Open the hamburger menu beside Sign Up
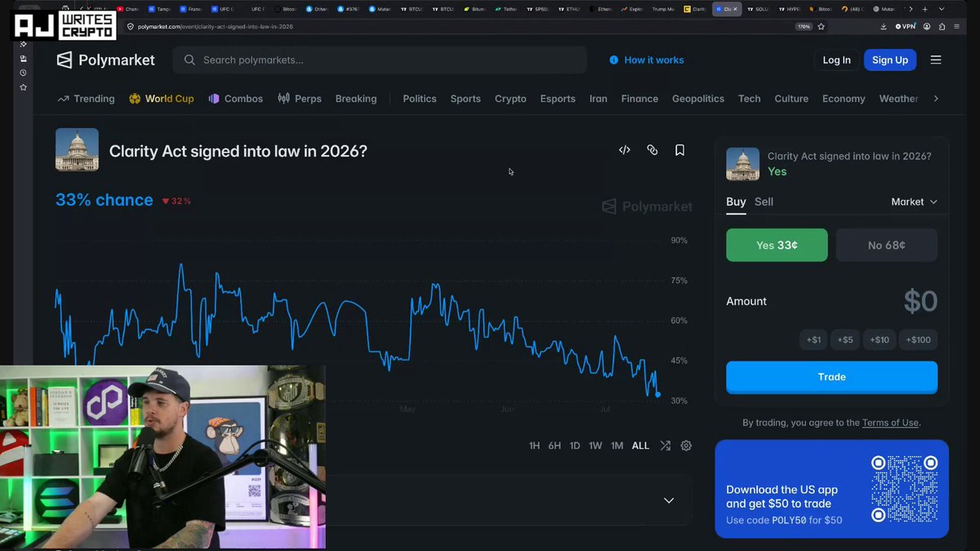Image resolution: width=980 pixels, height=551 pixels. [x=936, y=60]
